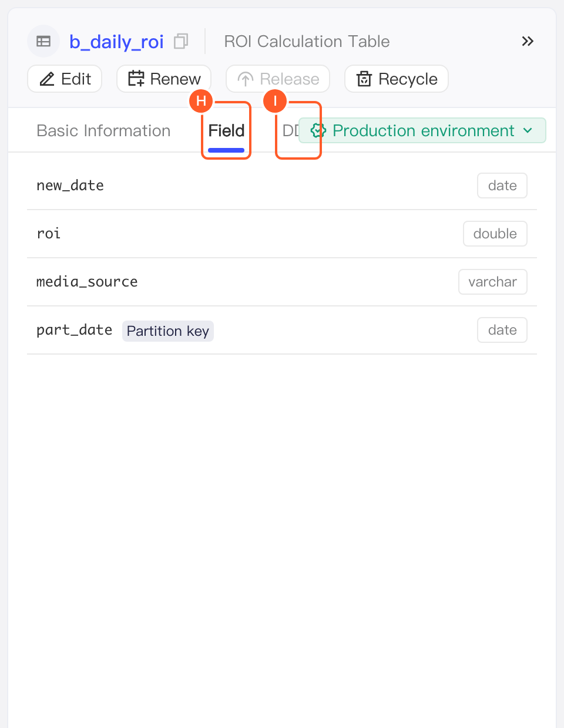
Task: Click the calendar icon on Renew
Action: (x=136, y=79)
